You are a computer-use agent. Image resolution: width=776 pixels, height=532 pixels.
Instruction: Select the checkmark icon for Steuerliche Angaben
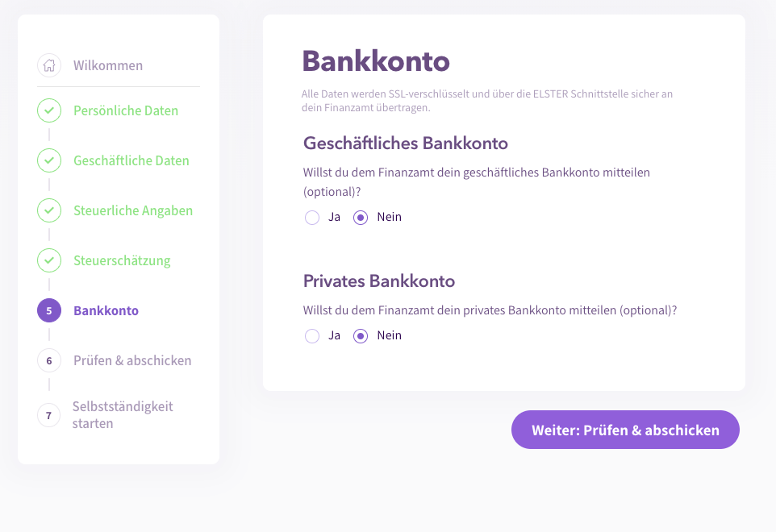[48, 210]
